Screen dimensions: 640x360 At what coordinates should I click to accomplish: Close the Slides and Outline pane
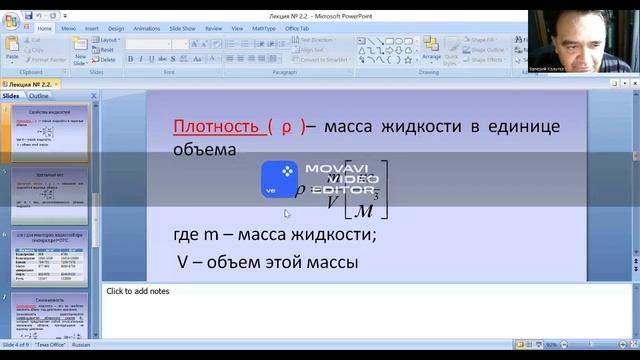[x=93, y=96]
